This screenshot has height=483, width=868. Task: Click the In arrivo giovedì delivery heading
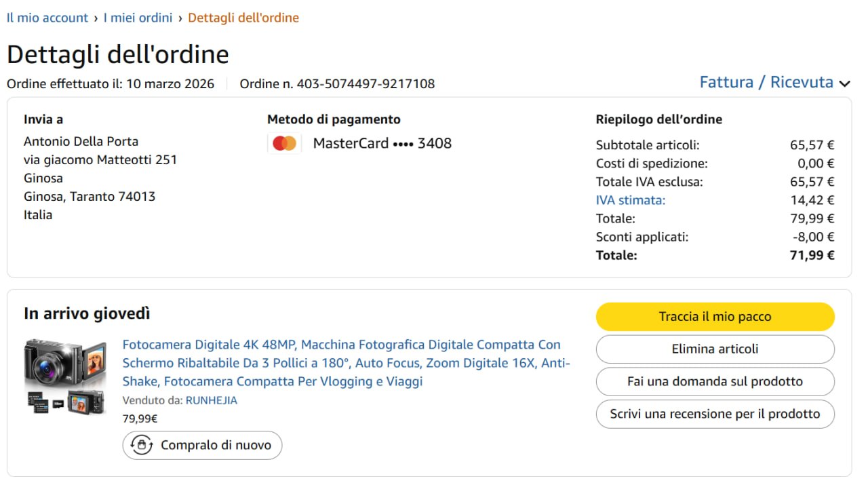click(x=87, y=313)
